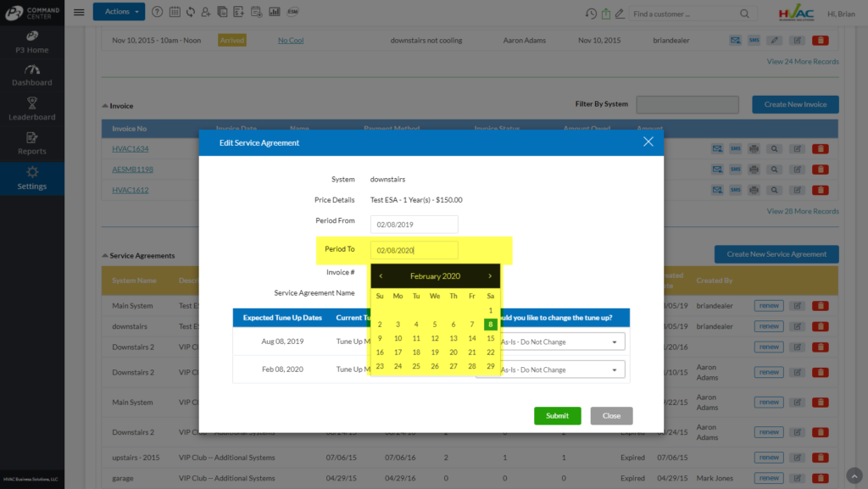Open the reports bar-chart toolbar icon
The image size is (868, 489).
(x=275, y=11)
